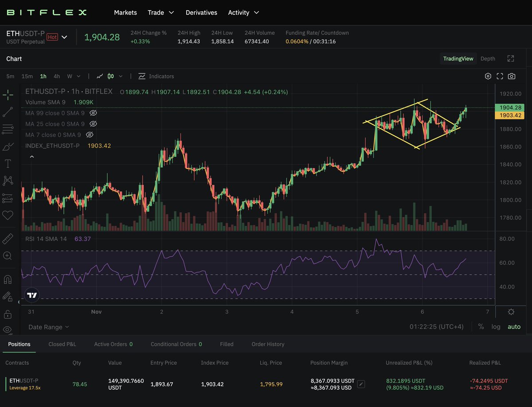Select the 4h timeframe
Image resolution: width=532 pixels, height=407 pixels.
57,76
